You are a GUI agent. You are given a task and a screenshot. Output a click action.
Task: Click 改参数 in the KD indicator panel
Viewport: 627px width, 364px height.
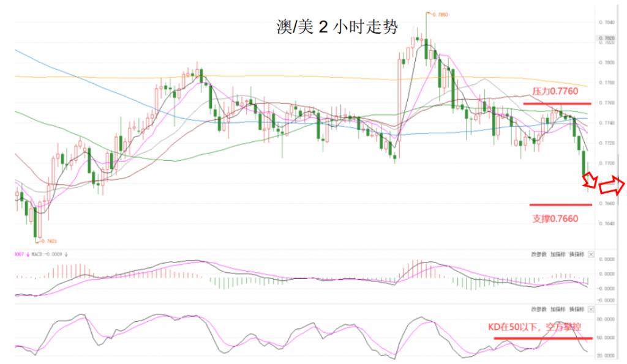click(x=539, y=310)
